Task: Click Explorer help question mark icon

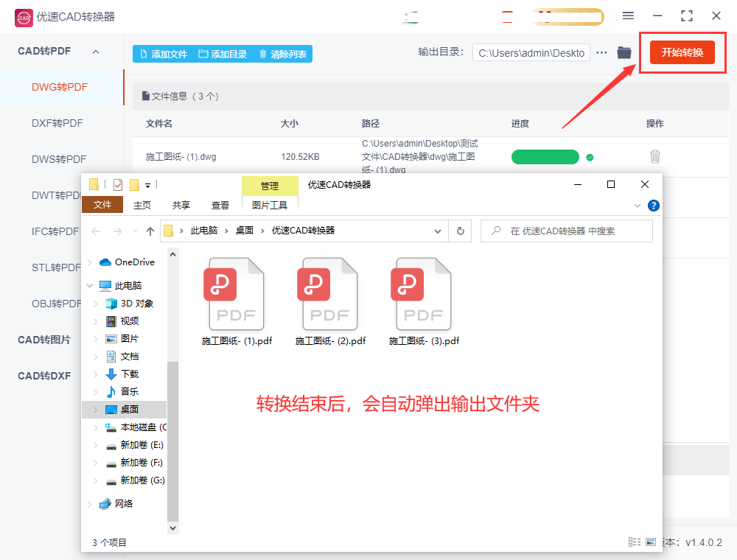Action: pos(653,206)
